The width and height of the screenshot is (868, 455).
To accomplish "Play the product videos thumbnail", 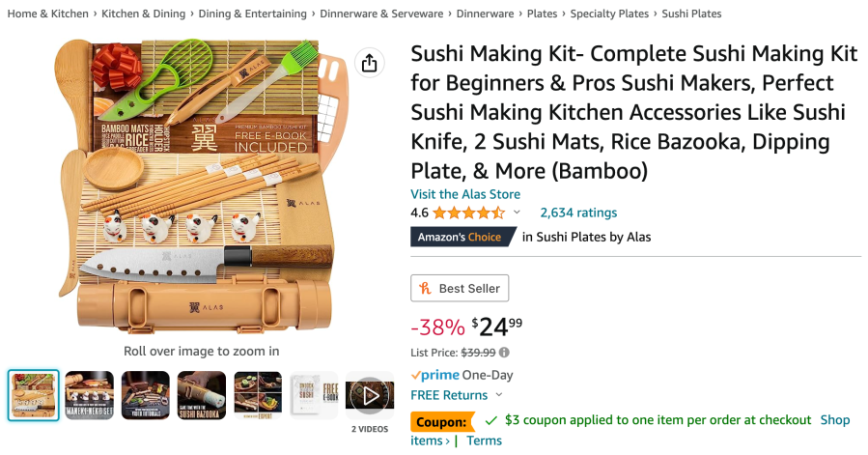I will (369, 395).
